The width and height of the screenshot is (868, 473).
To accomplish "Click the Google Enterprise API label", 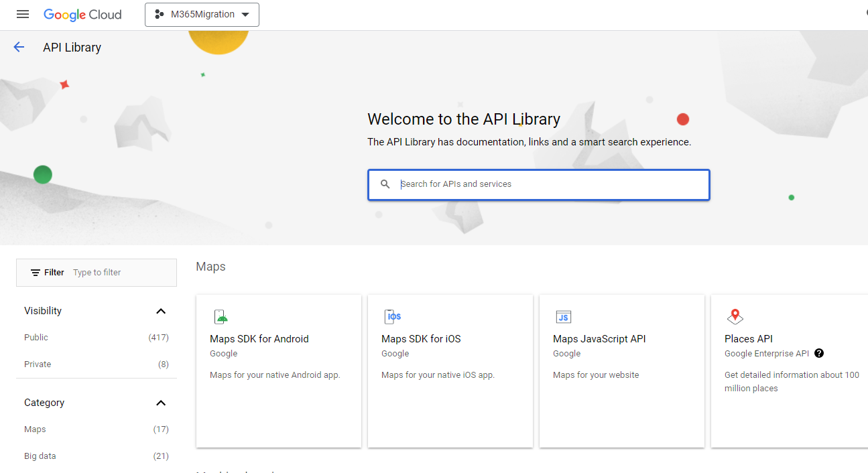I will (767, 354).
